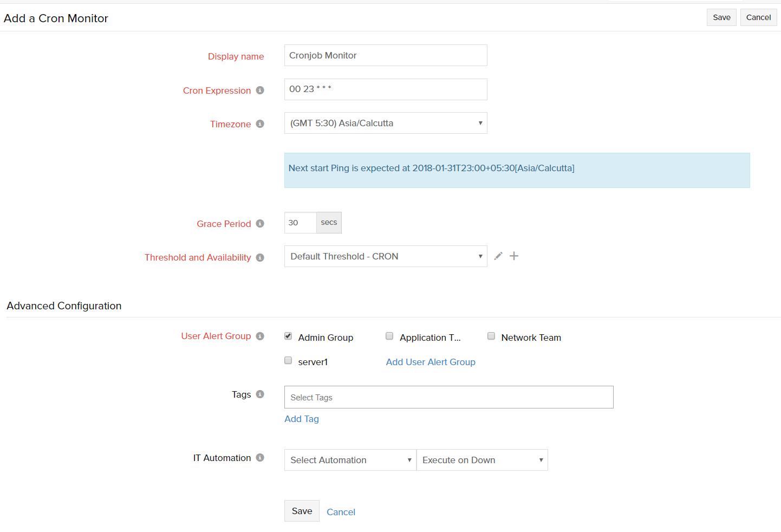Click the Next start Ping info message
Image resolution: width=781 pixels, height=532 pixels.
tap(517, 170)
